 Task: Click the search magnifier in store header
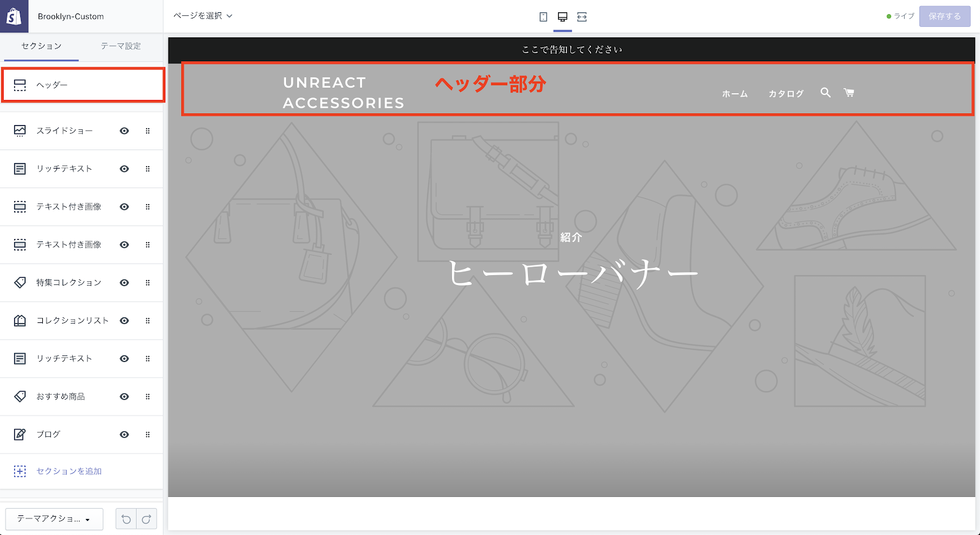826,93
